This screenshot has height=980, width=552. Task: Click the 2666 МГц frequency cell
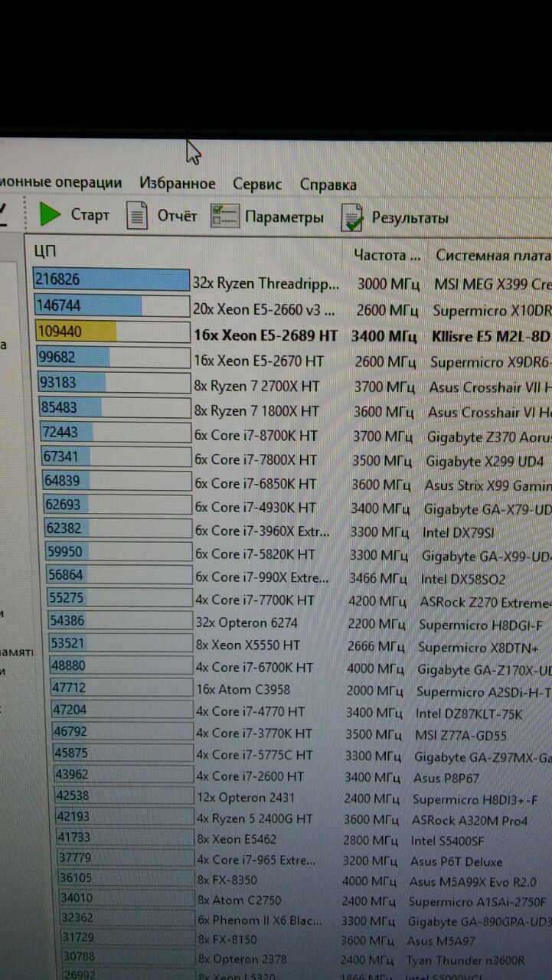pos(376,647)
